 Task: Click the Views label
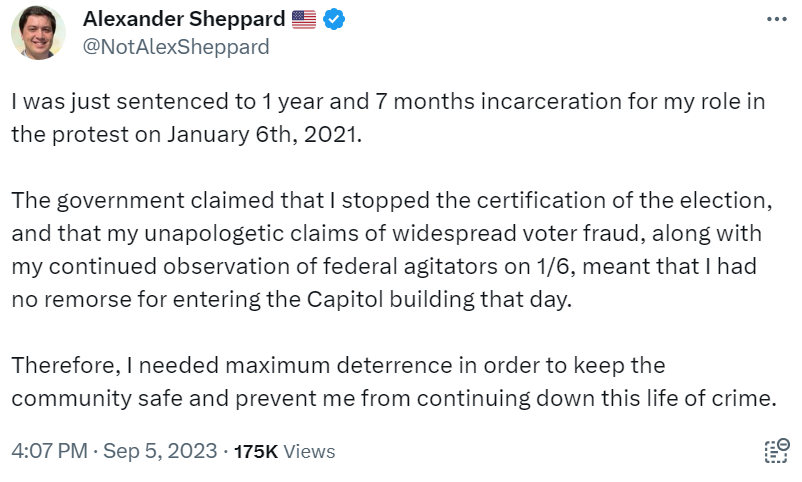pyautogui.click(x=309, y=452)
